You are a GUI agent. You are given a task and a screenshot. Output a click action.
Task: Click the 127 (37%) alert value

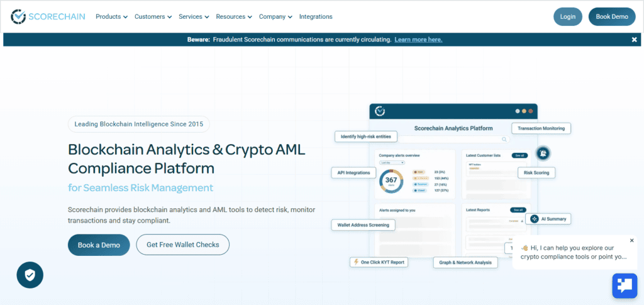(441, 191)
